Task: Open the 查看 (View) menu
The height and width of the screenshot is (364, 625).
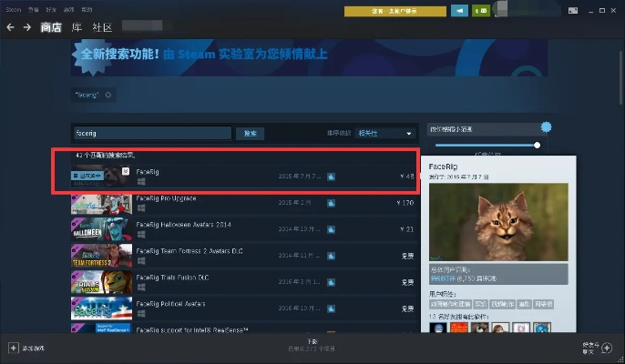Action: (34, 10)
